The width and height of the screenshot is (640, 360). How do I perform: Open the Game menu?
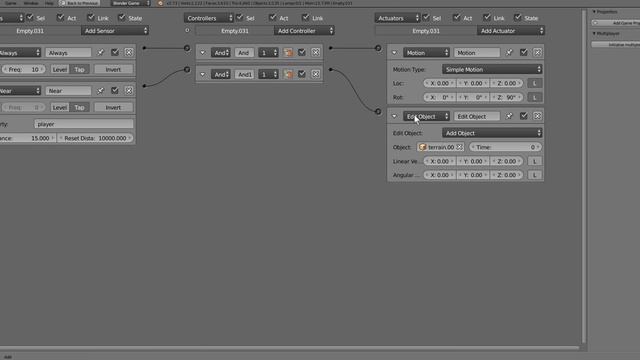point(11,3)
